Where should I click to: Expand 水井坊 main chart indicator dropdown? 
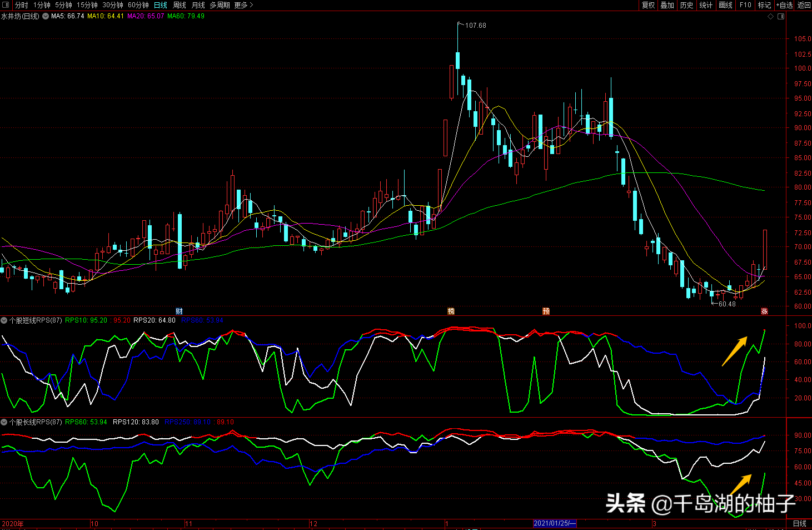coord(46,16)
